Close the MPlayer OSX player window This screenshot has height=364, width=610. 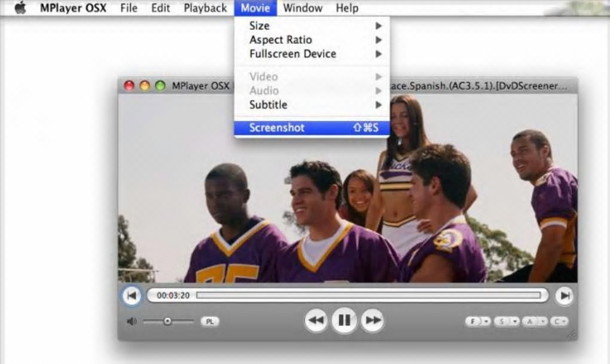129,85
